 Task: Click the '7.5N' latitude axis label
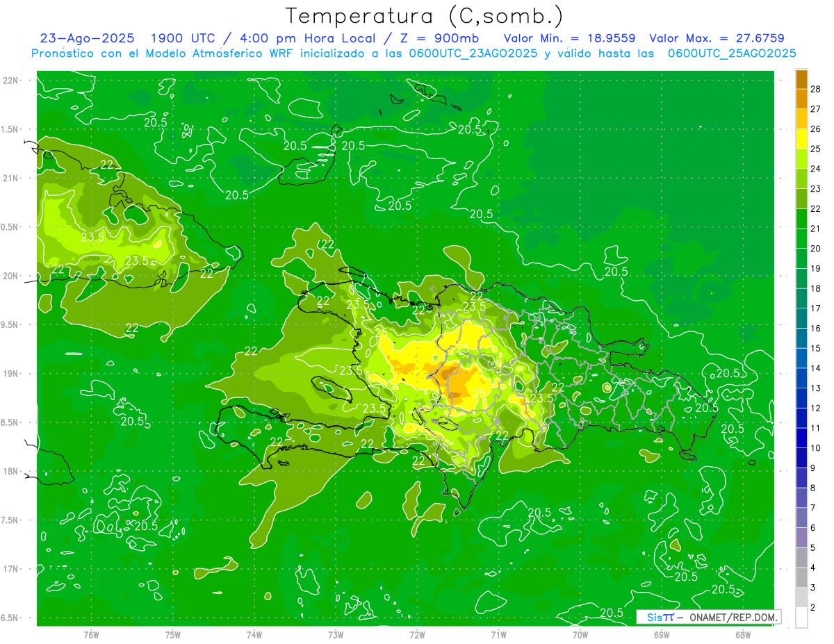(x=10, y=520)
